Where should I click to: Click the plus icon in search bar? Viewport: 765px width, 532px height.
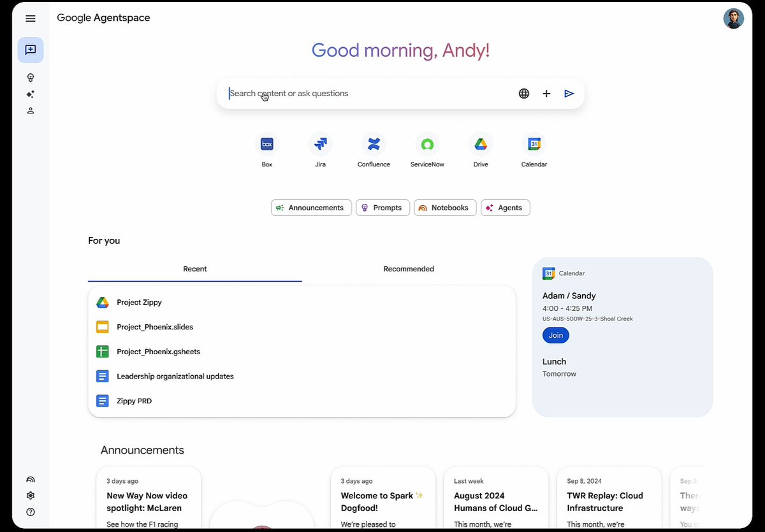click(546, 94)
